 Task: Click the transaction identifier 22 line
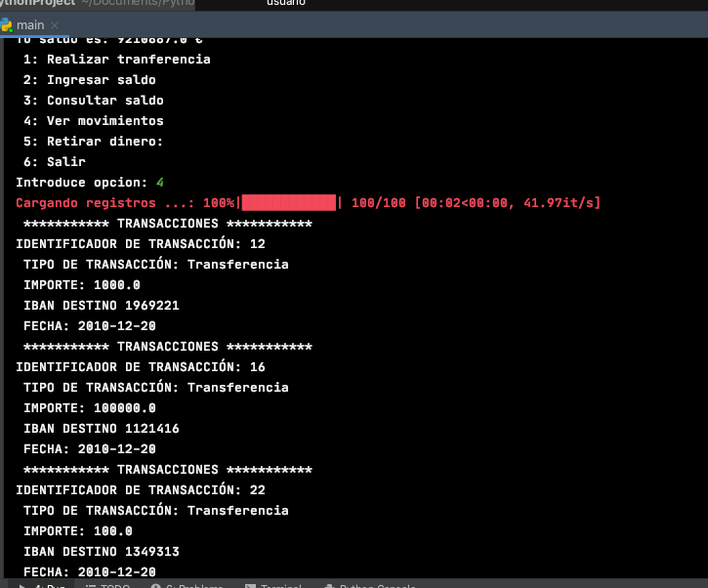pos(141,490)
